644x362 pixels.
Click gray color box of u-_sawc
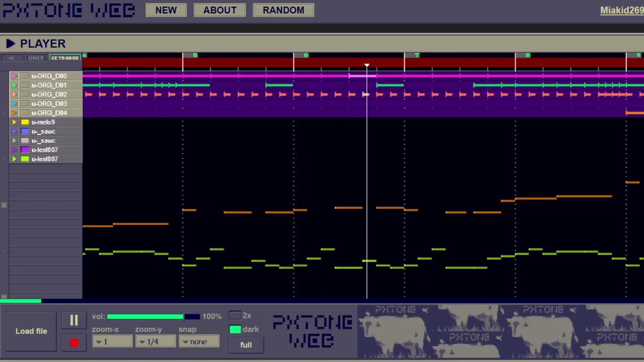(25, 141)
